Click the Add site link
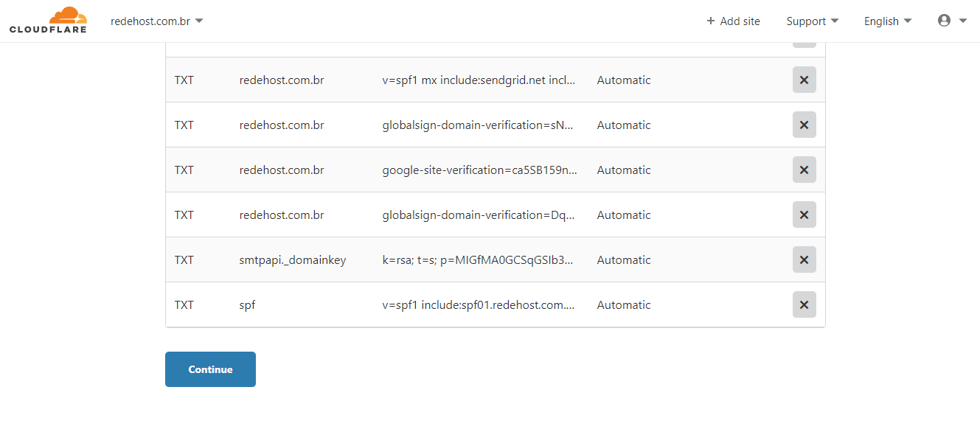Screen dimensions: 980x446 [x=733, y=21]
